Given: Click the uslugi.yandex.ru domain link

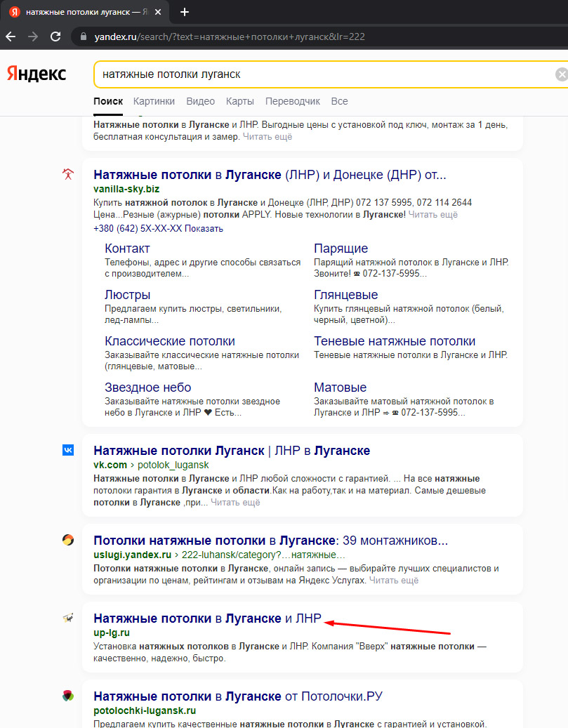Looking at the screenshot, I should tap(133, 555).
